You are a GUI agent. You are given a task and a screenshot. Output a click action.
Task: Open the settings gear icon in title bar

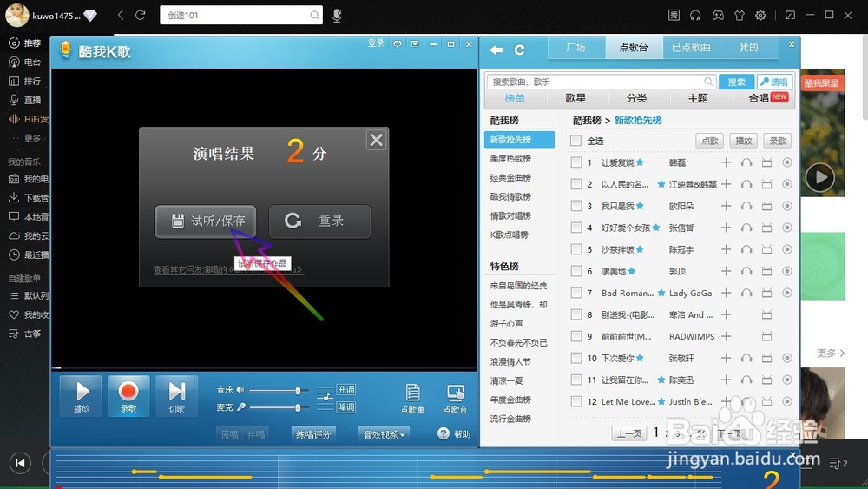click(x=760, y=16)
